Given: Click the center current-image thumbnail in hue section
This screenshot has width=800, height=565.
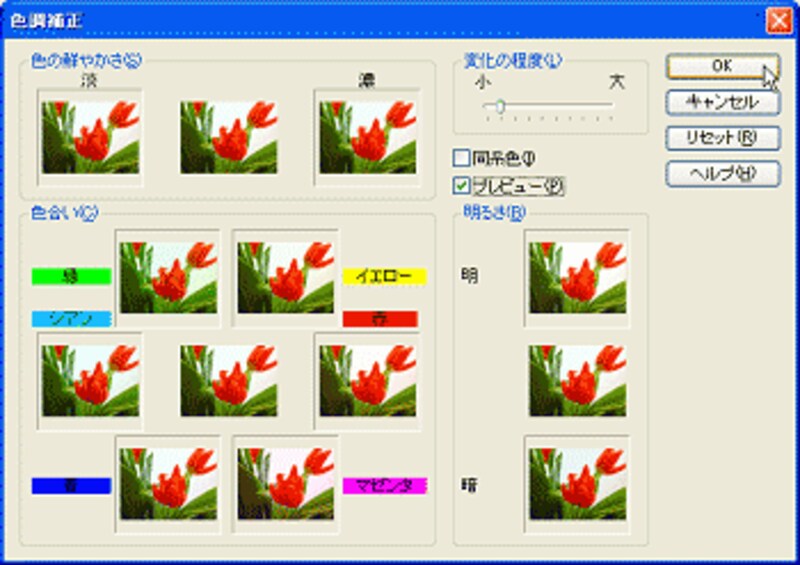Looking at the screenshot, I should (228, 381).
